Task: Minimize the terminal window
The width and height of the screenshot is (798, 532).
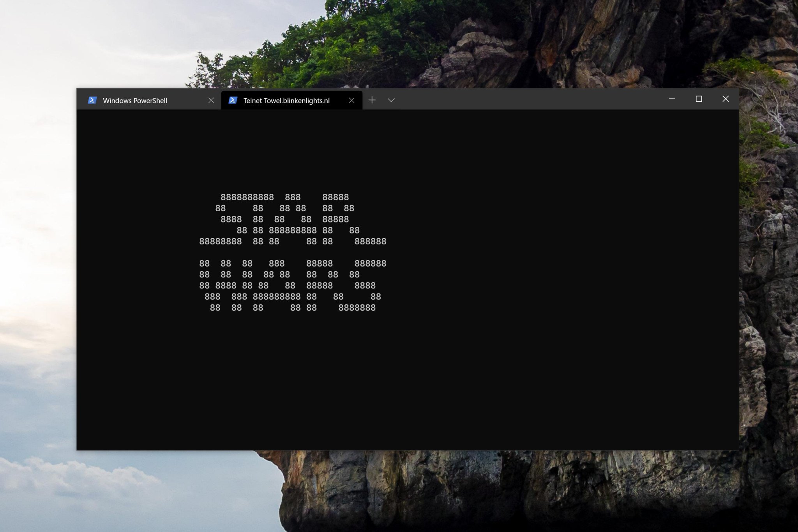Action: 672,99
